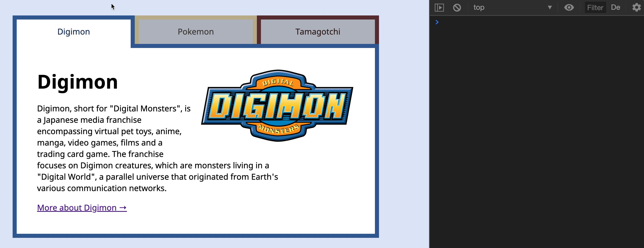Image resolution: width=644 pixels, height=248 pixels.
Task: Click 'More about Digimon →' link
Action: [82, 207]
